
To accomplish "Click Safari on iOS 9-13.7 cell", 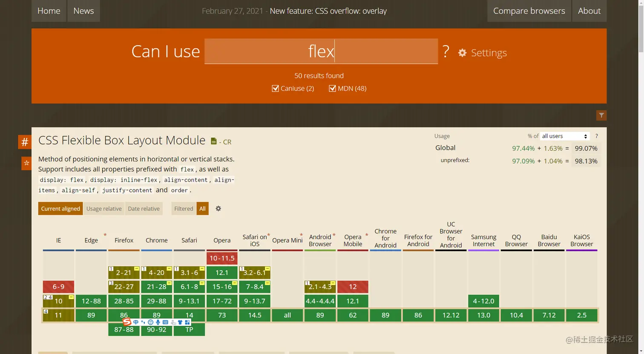I will pos(255,301).
